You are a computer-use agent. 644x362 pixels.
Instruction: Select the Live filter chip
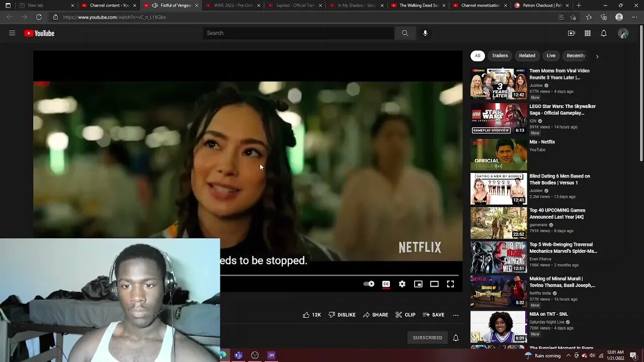[551, 56]
